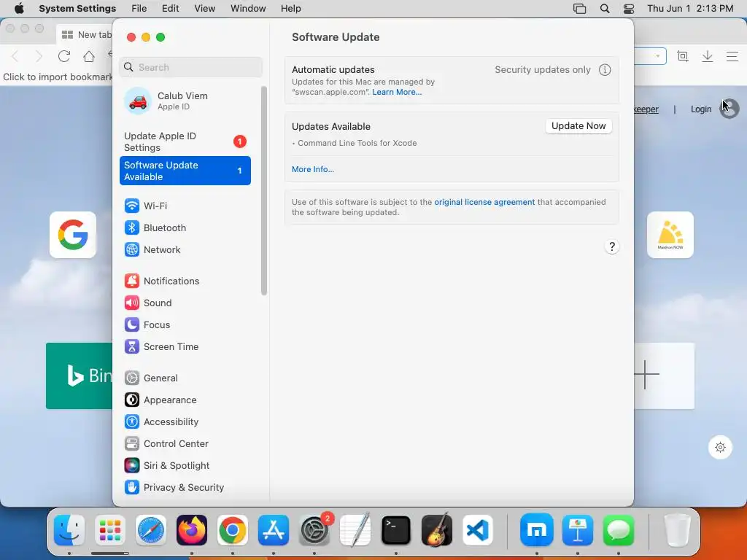This screenshot has height=560, width=747.
Task: Open Messages from the Dock
Action: tap(619, 530)
